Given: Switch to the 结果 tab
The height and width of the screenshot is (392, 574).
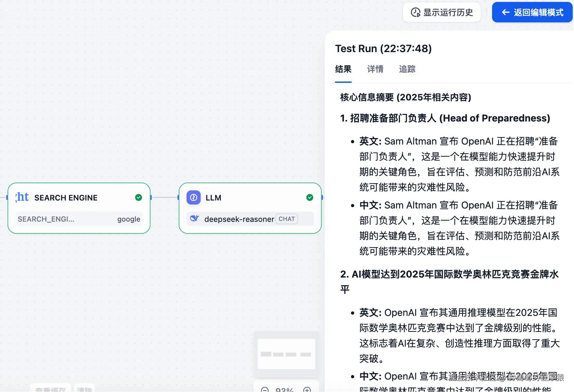Looking at the screenshot, I should click(343, 69).
